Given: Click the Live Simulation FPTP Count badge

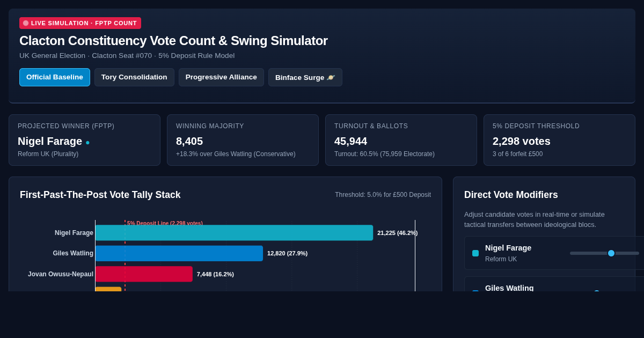Looking at the screenshot, I should pyautogui.click(x=80, y=23).
